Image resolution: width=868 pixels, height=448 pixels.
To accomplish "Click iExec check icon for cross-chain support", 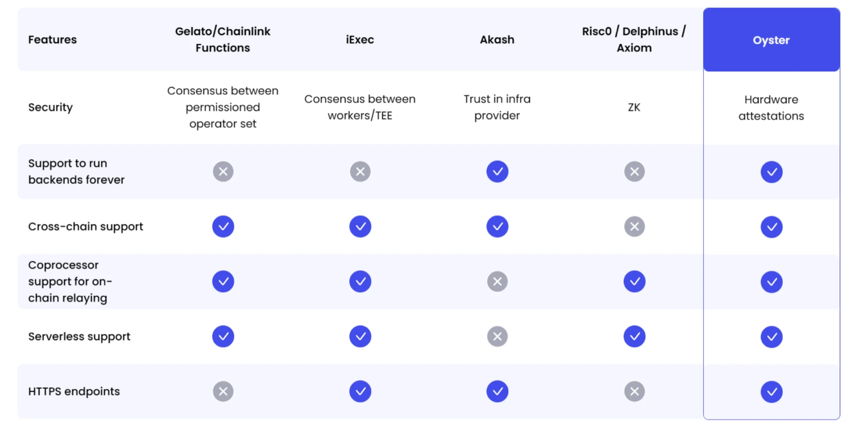I will 360,226.
